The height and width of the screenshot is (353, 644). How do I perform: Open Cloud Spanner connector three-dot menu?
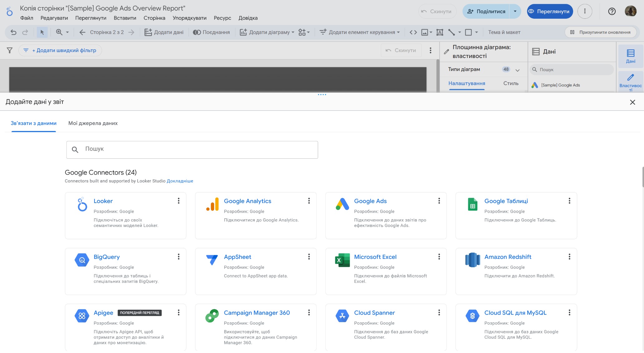click(x=439, y=312)
